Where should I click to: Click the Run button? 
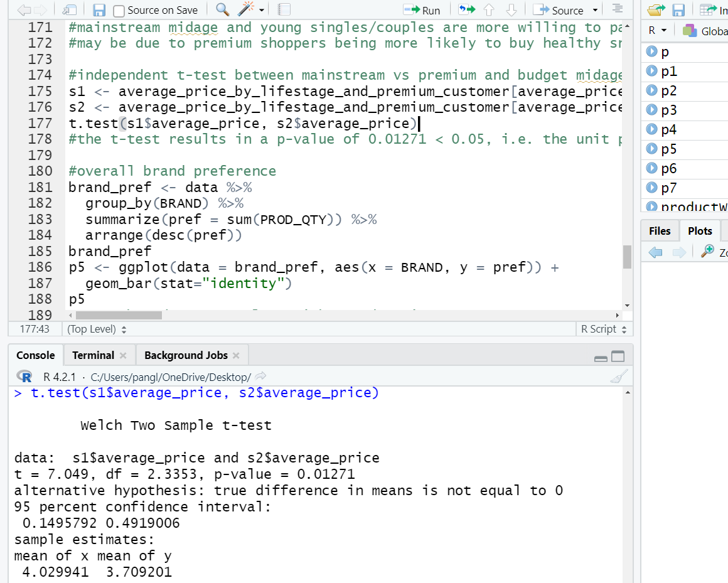pyautogui.click(x=422, y=10)
